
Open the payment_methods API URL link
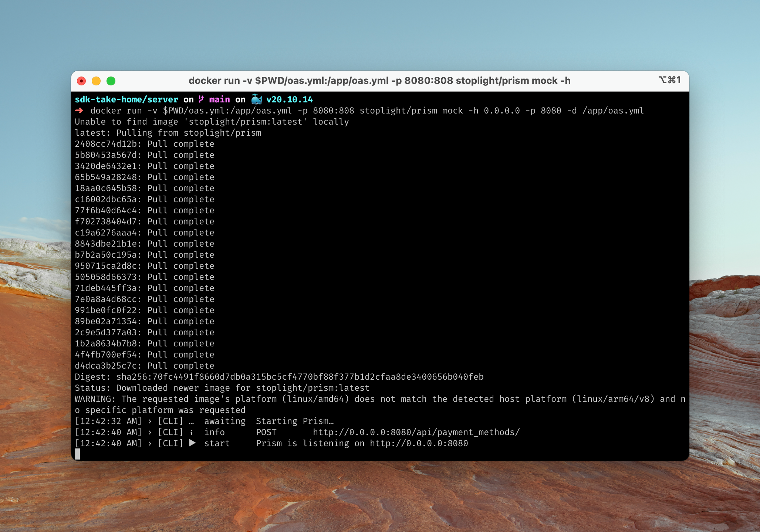coord(416,432)
